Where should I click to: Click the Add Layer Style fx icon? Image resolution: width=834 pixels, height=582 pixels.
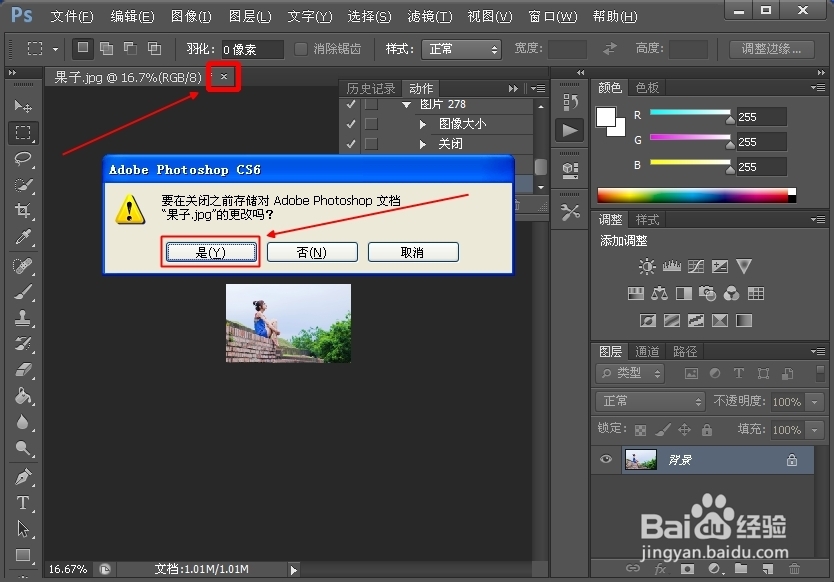pyautogui.click(x=660, y=569)
